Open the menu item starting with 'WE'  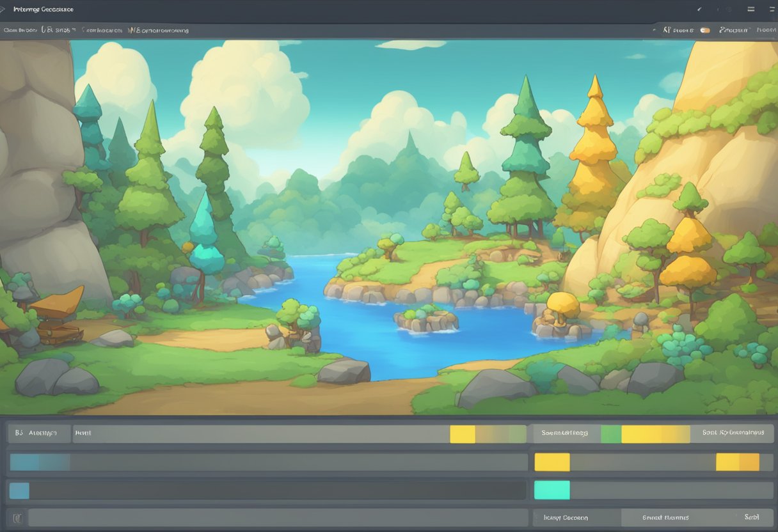[x=157, y=30]
